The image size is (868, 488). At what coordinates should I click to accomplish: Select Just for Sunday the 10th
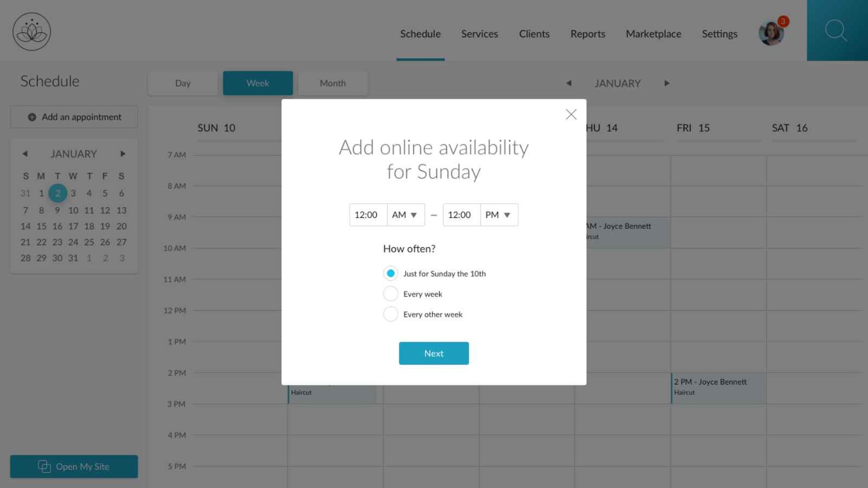(435, 274)
